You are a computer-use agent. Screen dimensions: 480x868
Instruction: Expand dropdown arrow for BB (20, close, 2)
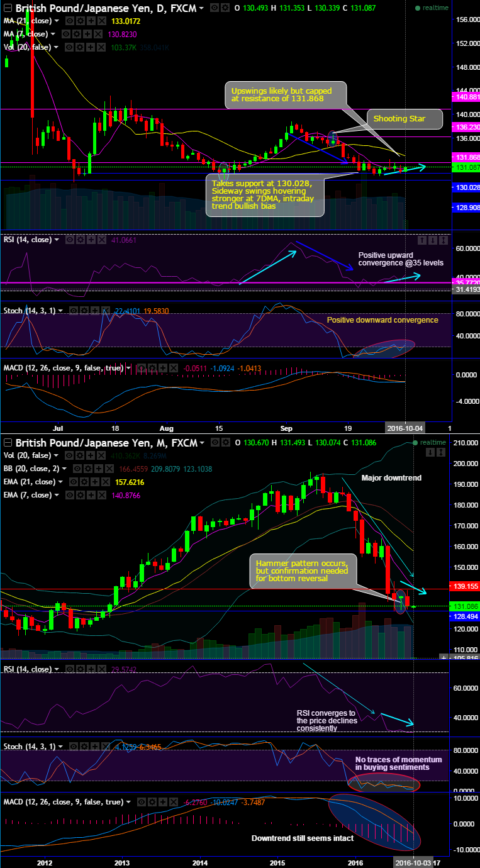(x=64, y=469)
